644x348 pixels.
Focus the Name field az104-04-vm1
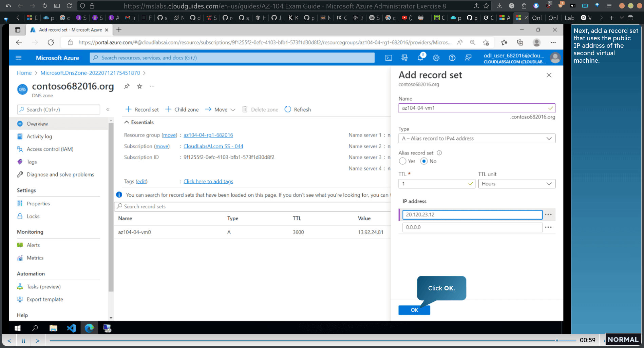[477, 108]
